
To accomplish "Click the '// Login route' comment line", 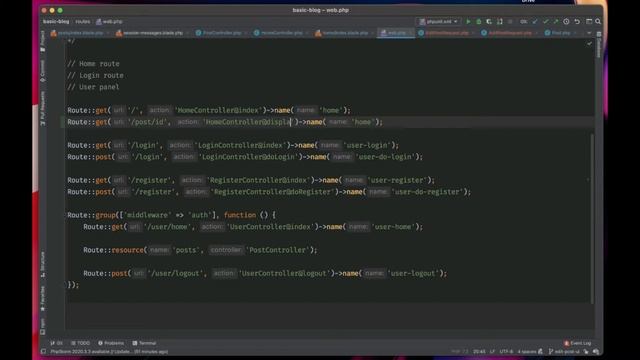I will (x=96, y=76).
